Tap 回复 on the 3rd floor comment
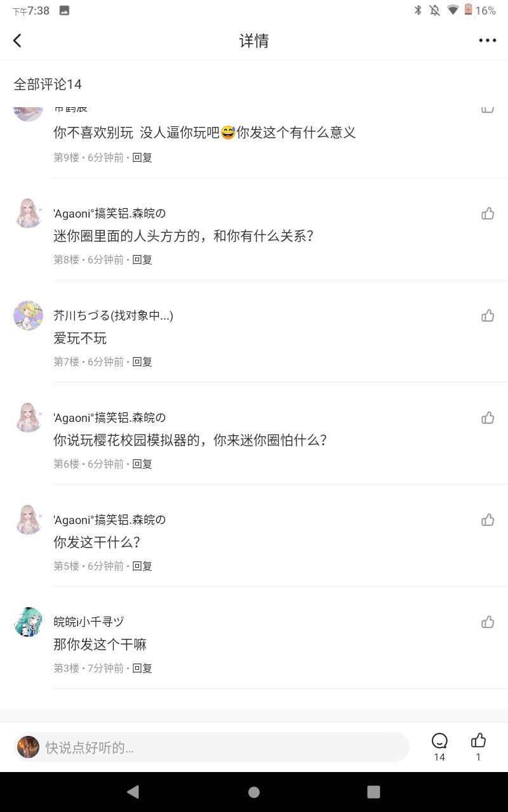The image size is (508, 812). (142, 668)
